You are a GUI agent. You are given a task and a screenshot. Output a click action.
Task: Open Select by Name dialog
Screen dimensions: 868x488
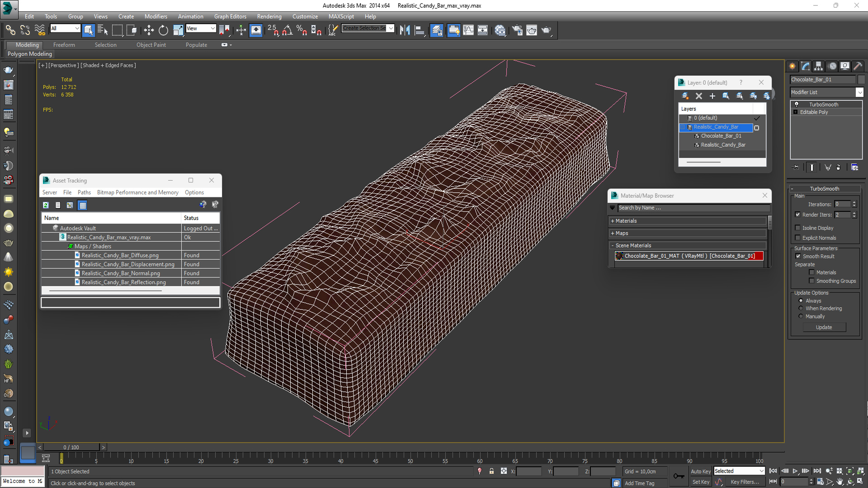click(103, 30)
